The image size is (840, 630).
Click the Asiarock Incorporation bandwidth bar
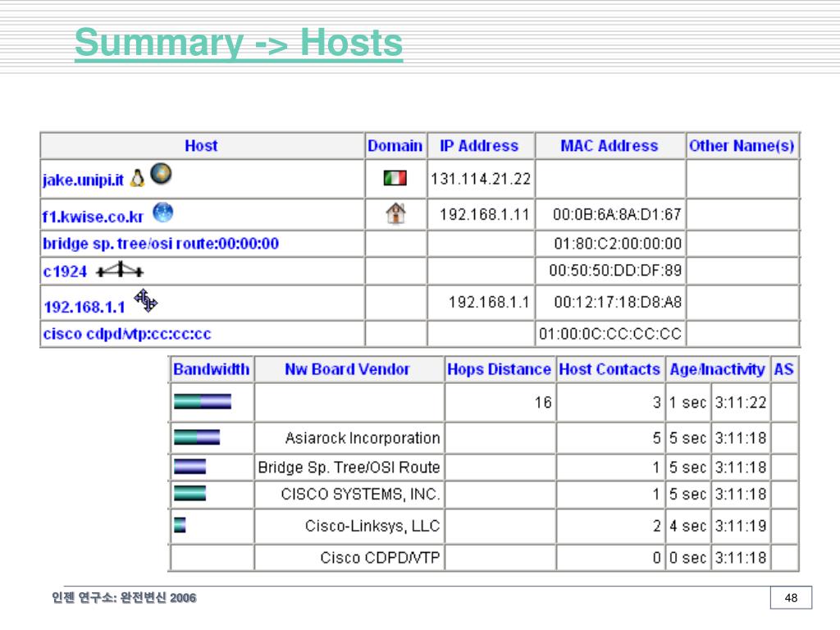(197, 437)
